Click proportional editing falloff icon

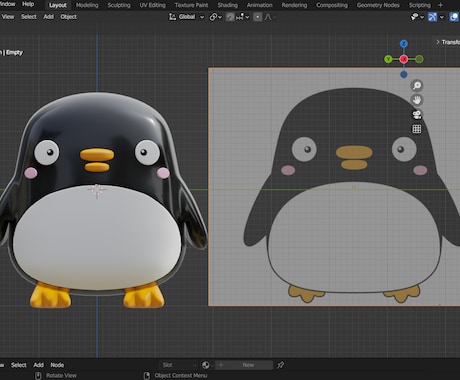tap(268, 17)
